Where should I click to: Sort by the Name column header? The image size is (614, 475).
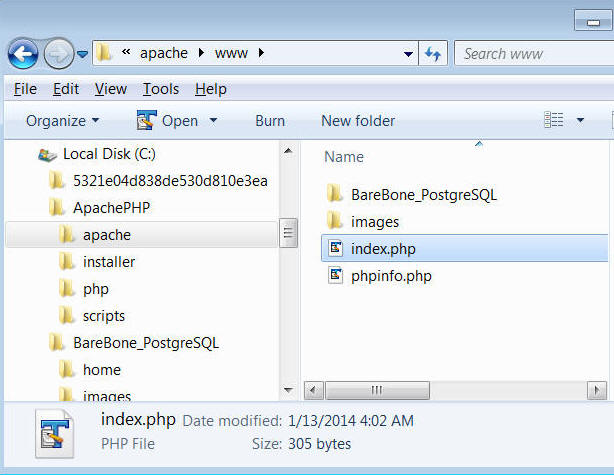click(x=344, y=157)
